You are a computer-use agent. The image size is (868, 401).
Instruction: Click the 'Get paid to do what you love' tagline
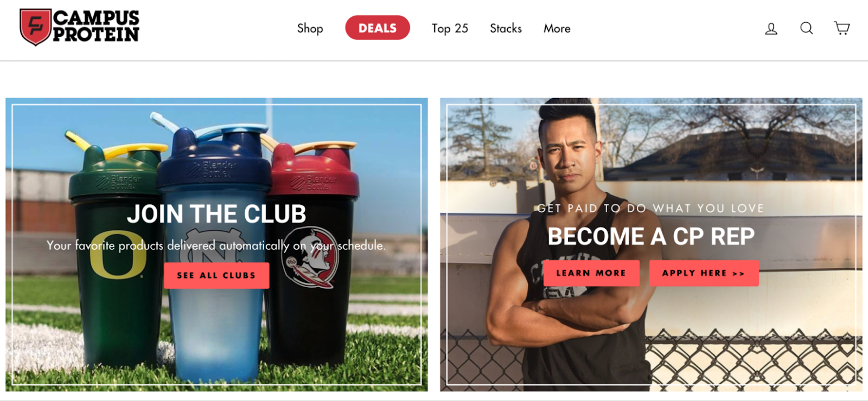point(650,208)
